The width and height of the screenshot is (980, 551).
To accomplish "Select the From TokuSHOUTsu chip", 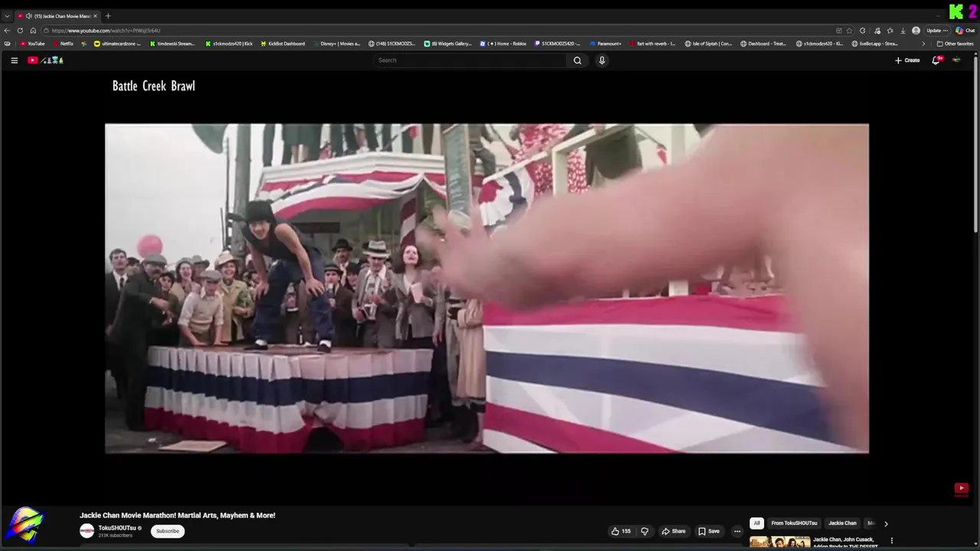I will [x=794, y=523].
